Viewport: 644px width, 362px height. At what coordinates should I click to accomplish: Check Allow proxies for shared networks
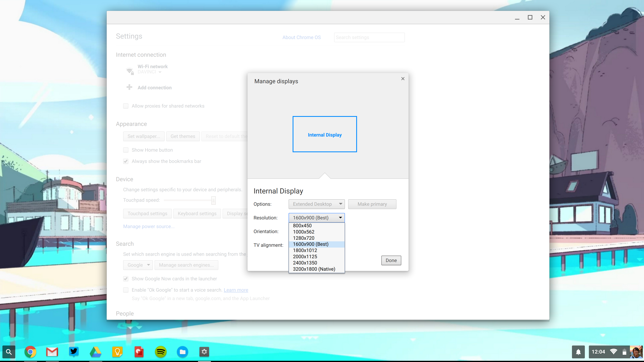tap(126, 106)
